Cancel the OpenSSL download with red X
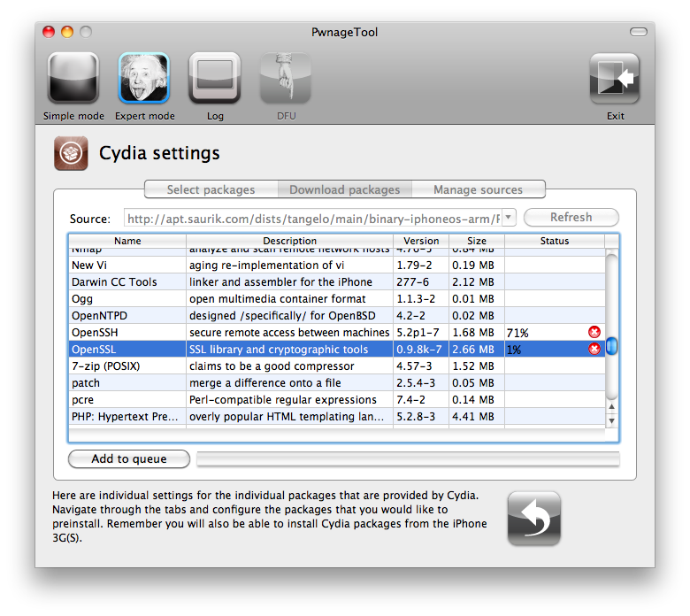690x616 pixels. [594, 349]
